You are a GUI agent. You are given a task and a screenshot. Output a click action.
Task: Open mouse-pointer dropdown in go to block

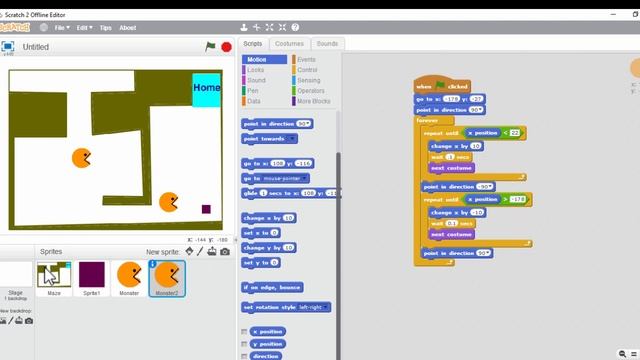pyautogui.click(x=304, y=178)
